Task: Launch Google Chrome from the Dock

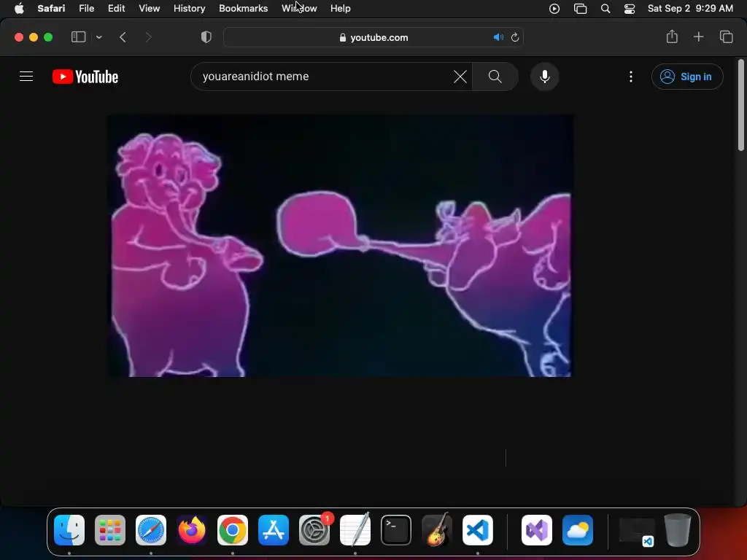Action: (233, 530)
